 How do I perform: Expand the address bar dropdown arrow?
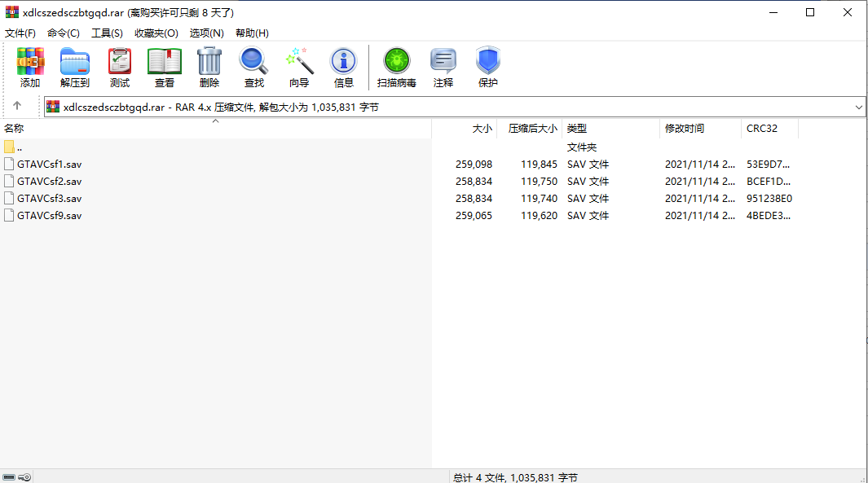(x=858, y=108)
